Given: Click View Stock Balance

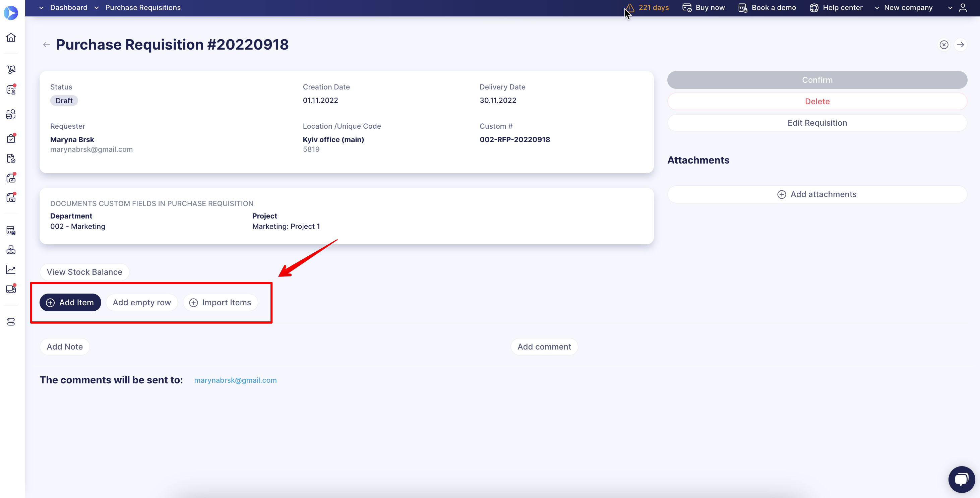Looking at the screenshot, I should pyautogui.click(x=84, y=272).
